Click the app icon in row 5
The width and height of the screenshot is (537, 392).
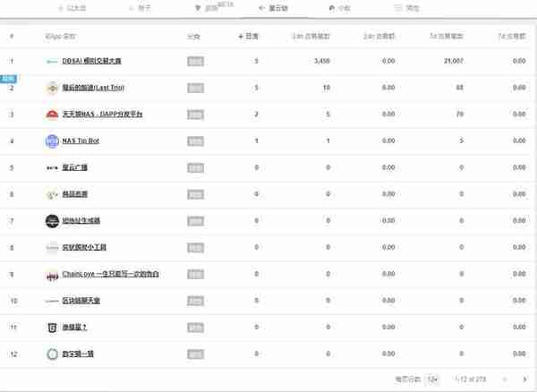tap(52, 167)
